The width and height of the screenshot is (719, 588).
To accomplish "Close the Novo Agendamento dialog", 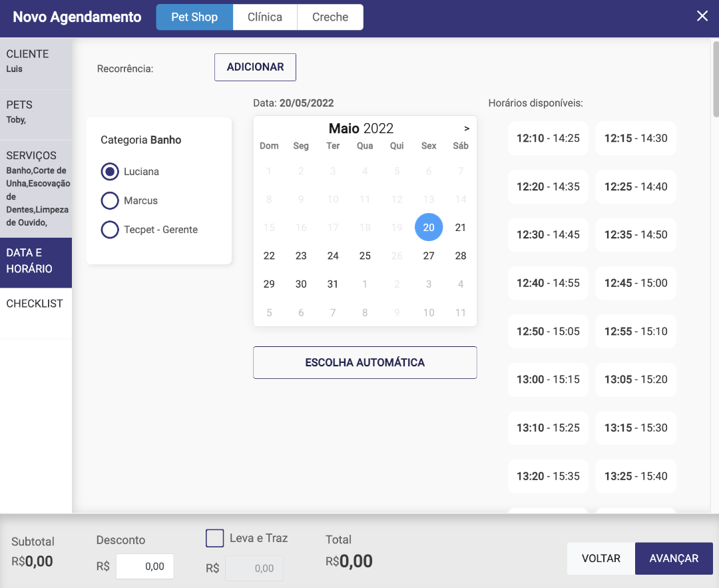I will click(702, 17).
